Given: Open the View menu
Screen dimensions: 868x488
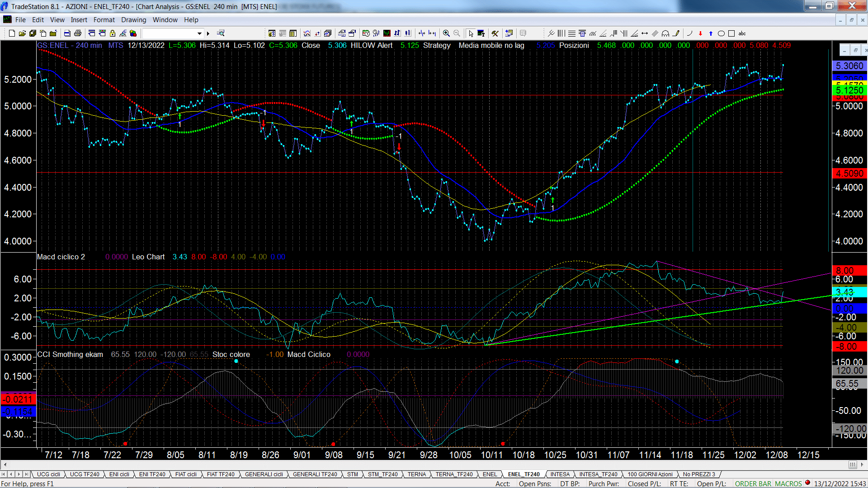Looking at the screenshot, I should point(57,20).
